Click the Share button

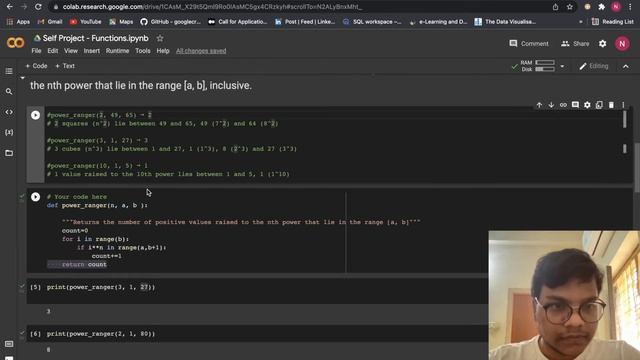click(x=575, y=44)
